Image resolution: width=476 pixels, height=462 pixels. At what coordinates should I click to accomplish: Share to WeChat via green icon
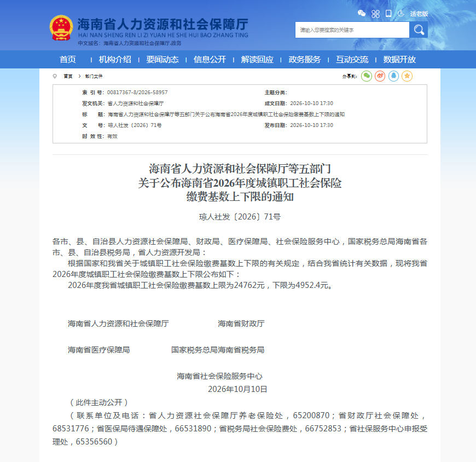pyautogui.click(x=367, y=76)
